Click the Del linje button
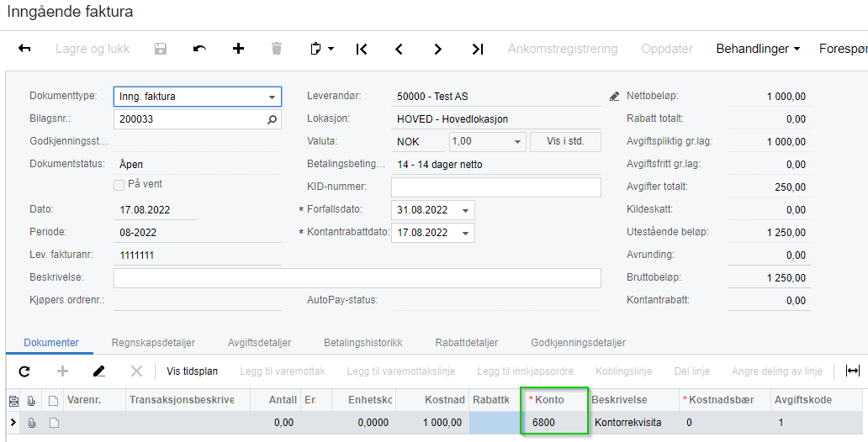The image size is (868, 442). 692,371
